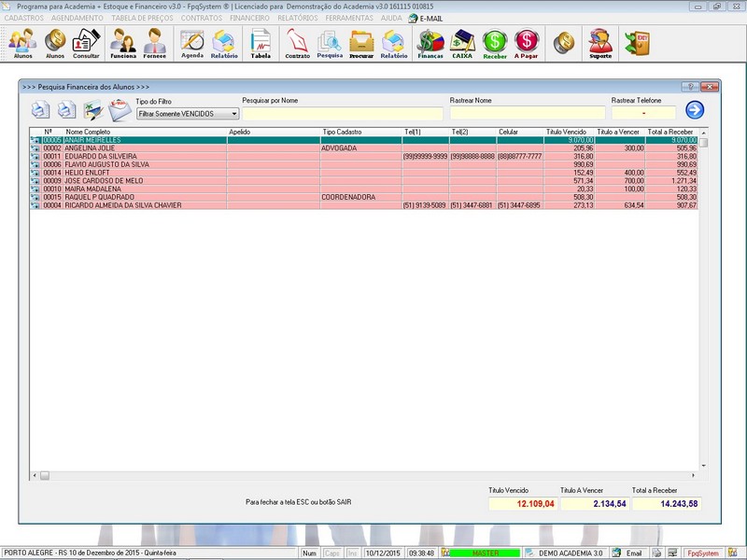This screenshot has width=747, height=560.
Task: Open the Consultar toolbar icon
Action: coord(86,43)
